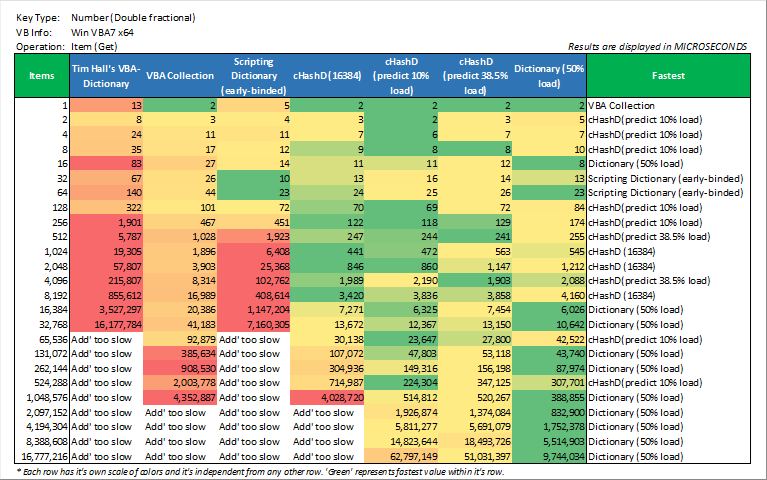Viewport: 767px width, 480px height.
Task: Click the green Items column header
Action: (42, 75)
